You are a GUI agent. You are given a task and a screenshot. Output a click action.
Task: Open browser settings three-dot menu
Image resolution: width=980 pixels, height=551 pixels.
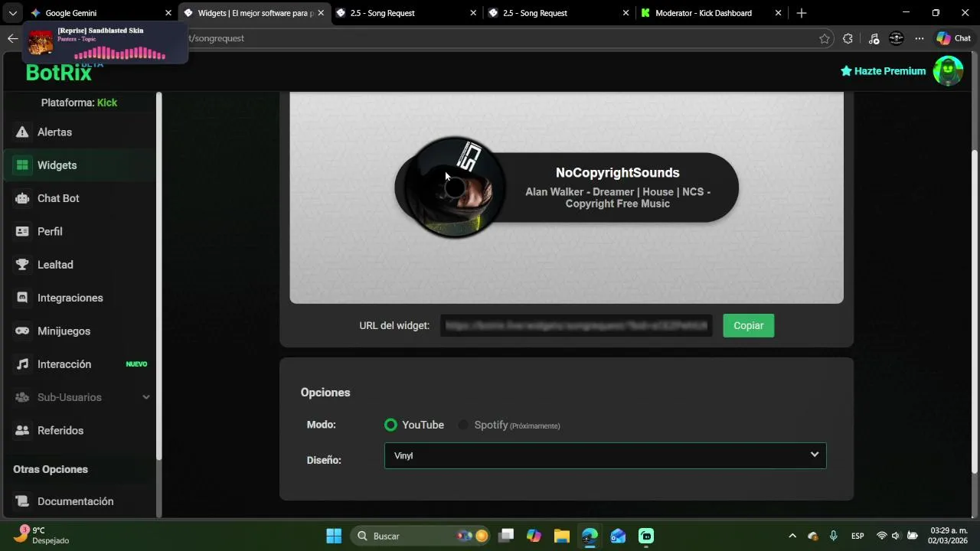coord(920,38)
